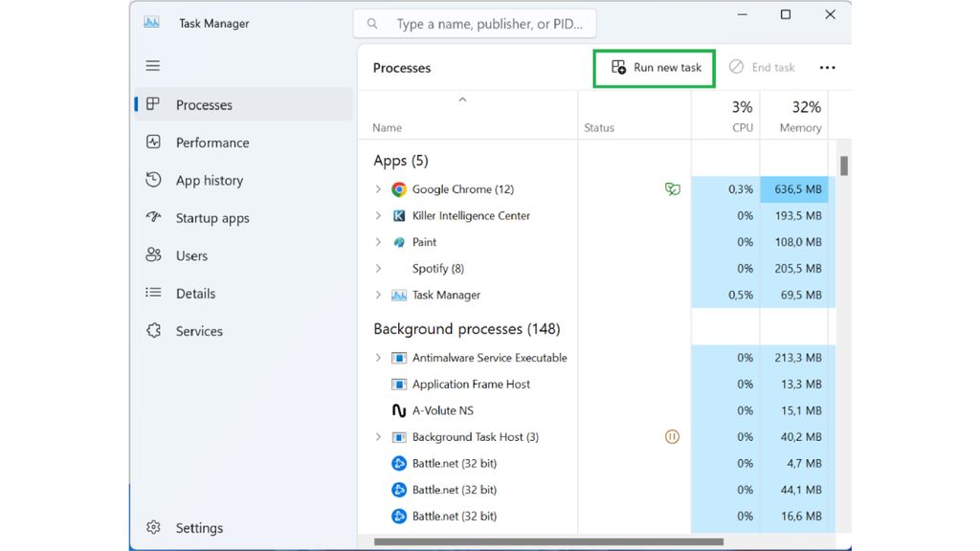
Task: Expand the Antimalware Service Executable group
Action: point(377,357)
